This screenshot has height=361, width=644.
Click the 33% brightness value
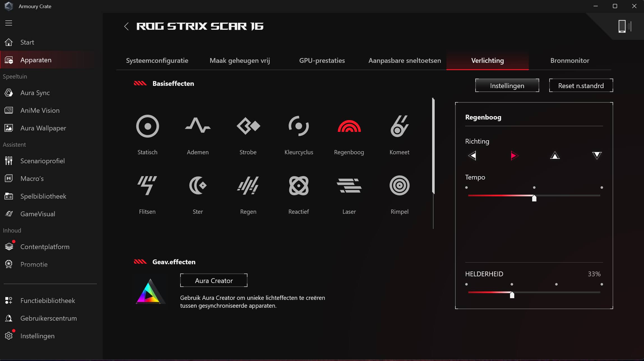point(594,274)
